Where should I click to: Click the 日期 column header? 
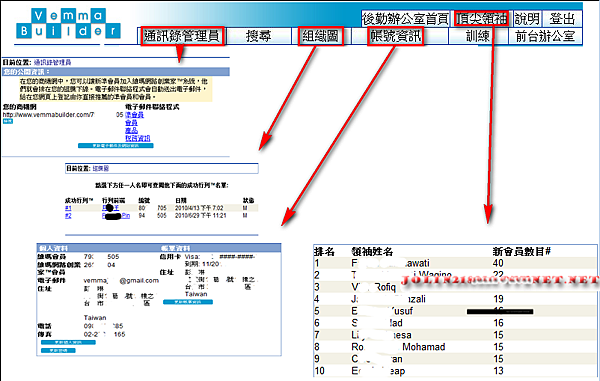(181, 200)
